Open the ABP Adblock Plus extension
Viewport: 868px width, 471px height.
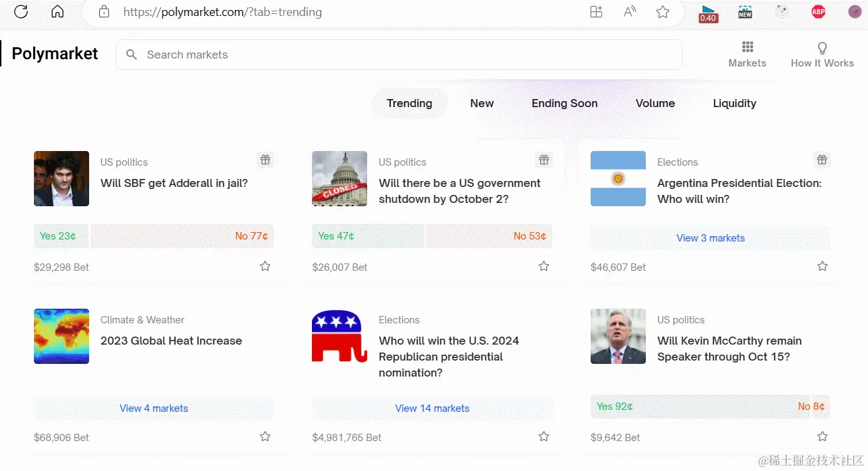[x=818, y=11]
